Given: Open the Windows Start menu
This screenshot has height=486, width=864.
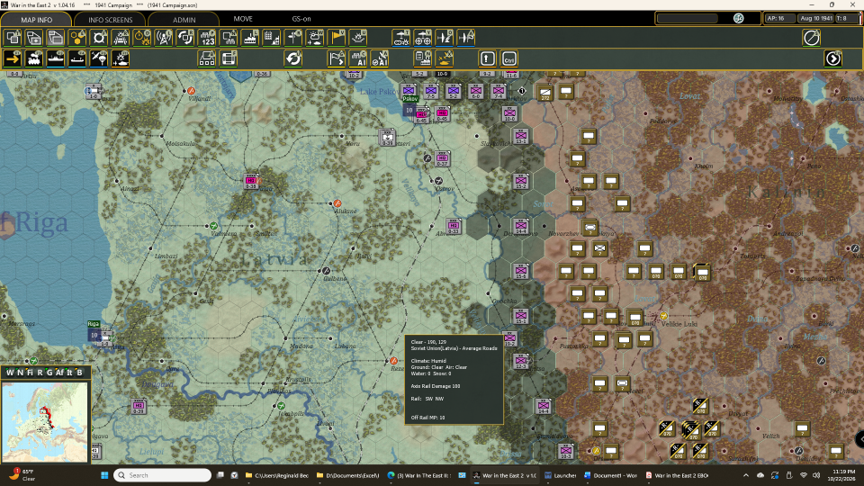Looking at the screenshot, I should (x=104, y=475).
